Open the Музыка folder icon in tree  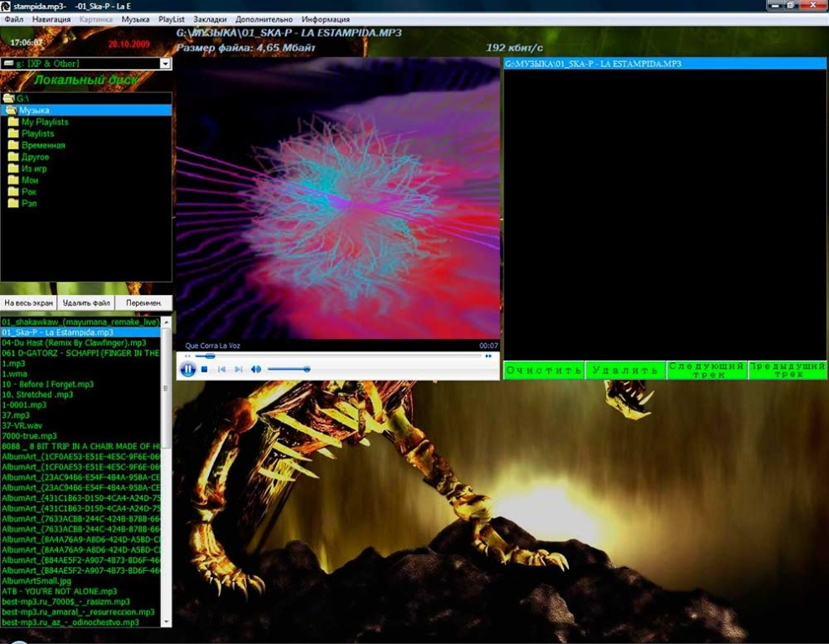coord(11,110)
